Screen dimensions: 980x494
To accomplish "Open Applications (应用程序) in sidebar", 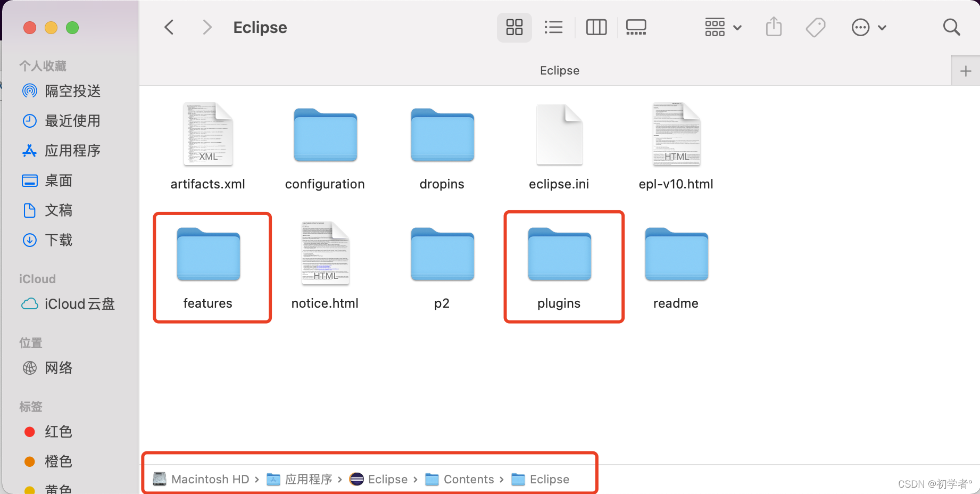I will point(62,151).
